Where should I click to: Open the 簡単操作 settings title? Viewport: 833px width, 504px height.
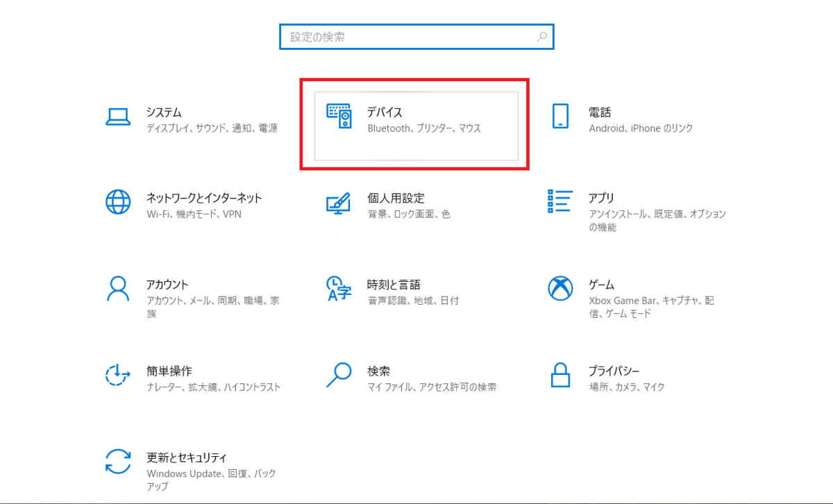click(x=169, y=371)
